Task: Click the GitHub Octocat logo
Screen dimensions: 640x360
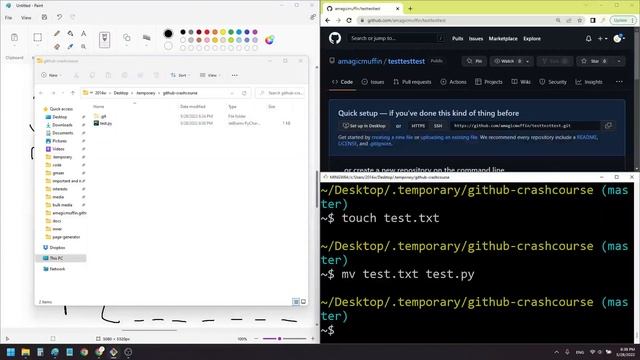Action: 335,38
